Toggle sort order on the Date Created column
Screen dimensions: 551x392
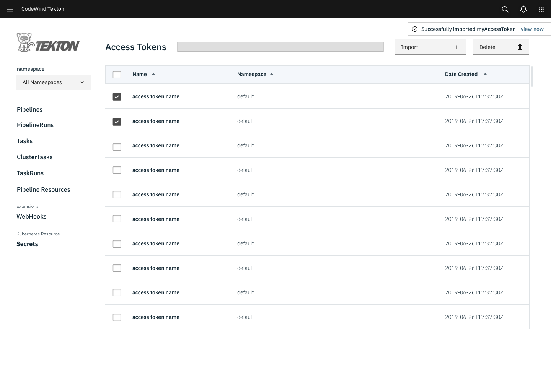485,74
